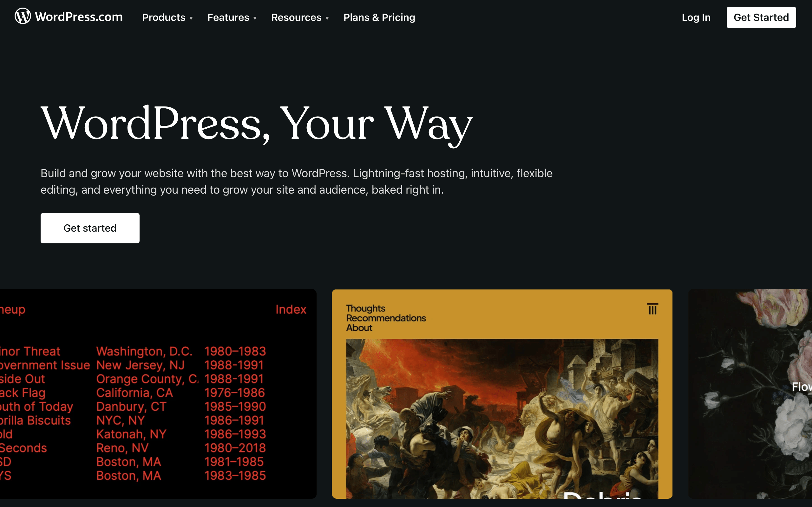Go to Plans & Pricing page

(x=379, y=17)
